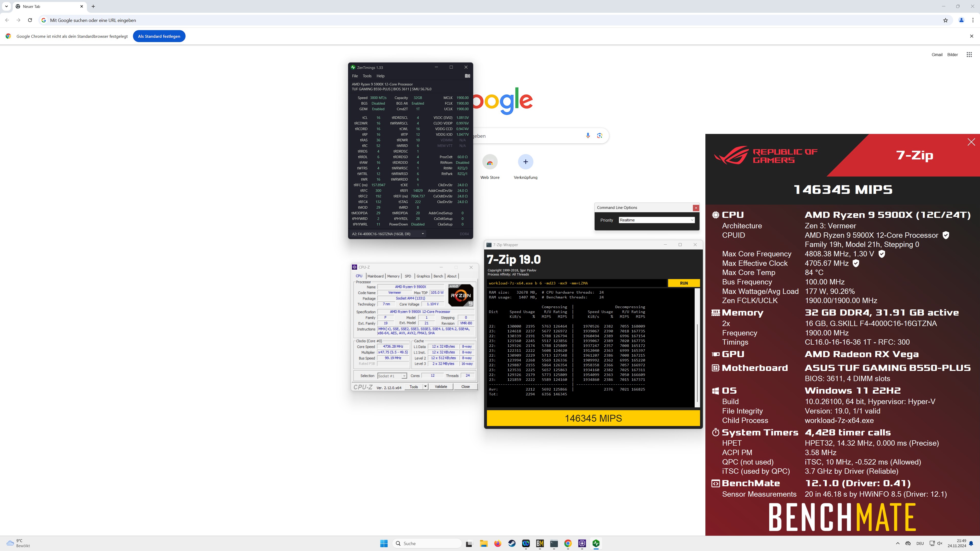
Task: Click the ZenTimings screenshot camera icon
Action: pos(468,76)
